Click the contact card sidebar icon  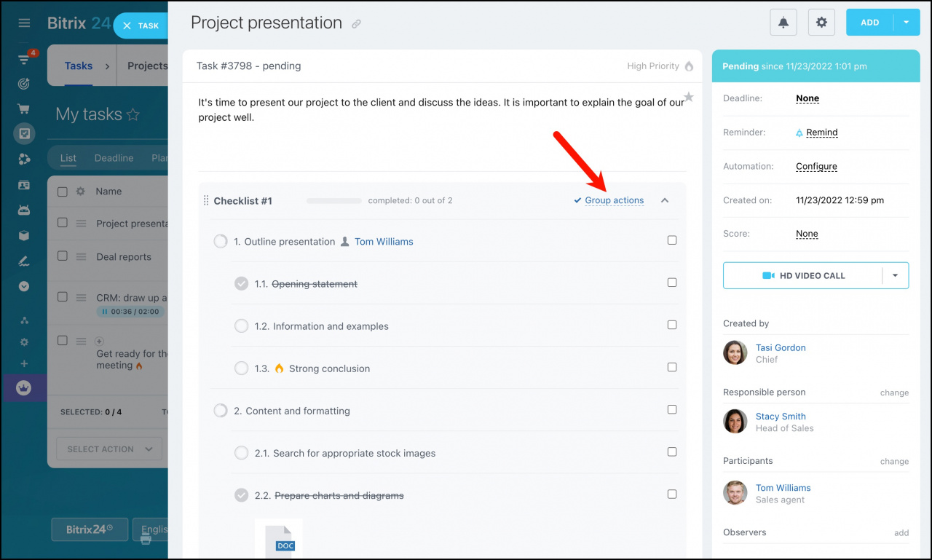[x=24, y=185]
